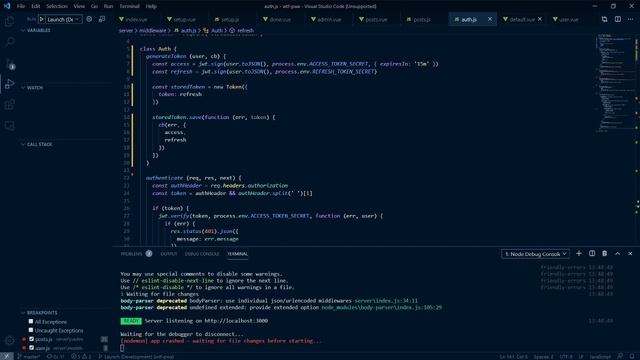Screen dimensions: 640x360
Task: Start debugging with green play button
Action: point(42,19)
